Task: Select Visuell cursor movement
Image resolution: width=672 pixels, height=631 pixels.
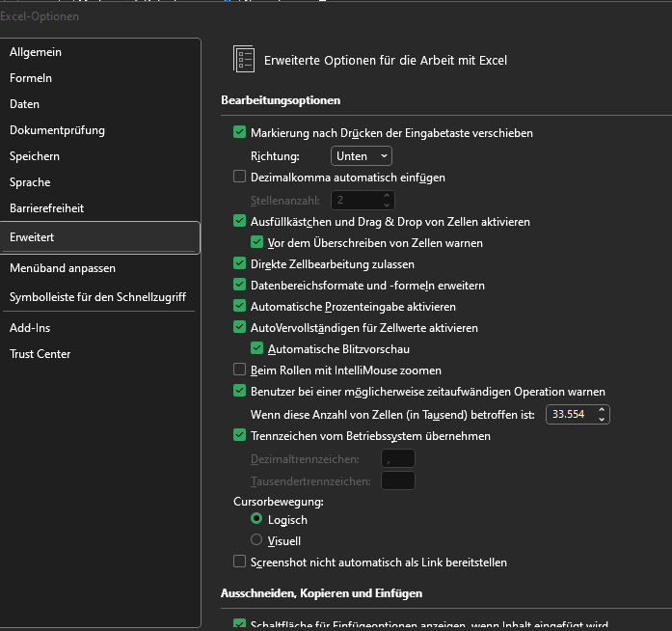Action: pos(256,539)
